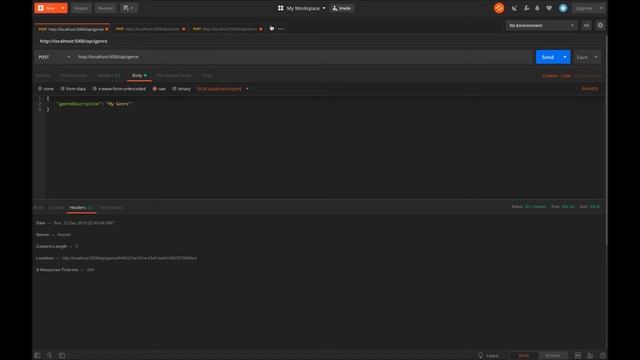Screen dimensions: 640x360
Task: Click the Cookies link near Code
Action: (550, 76)
